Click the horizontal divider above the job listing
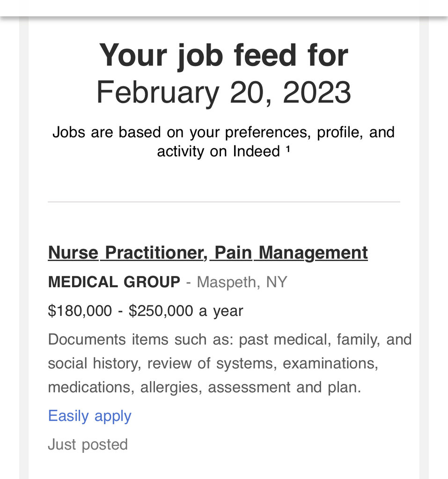Image resolution: width=448 pixels, height=479 pixels. [x=224, y=202]
